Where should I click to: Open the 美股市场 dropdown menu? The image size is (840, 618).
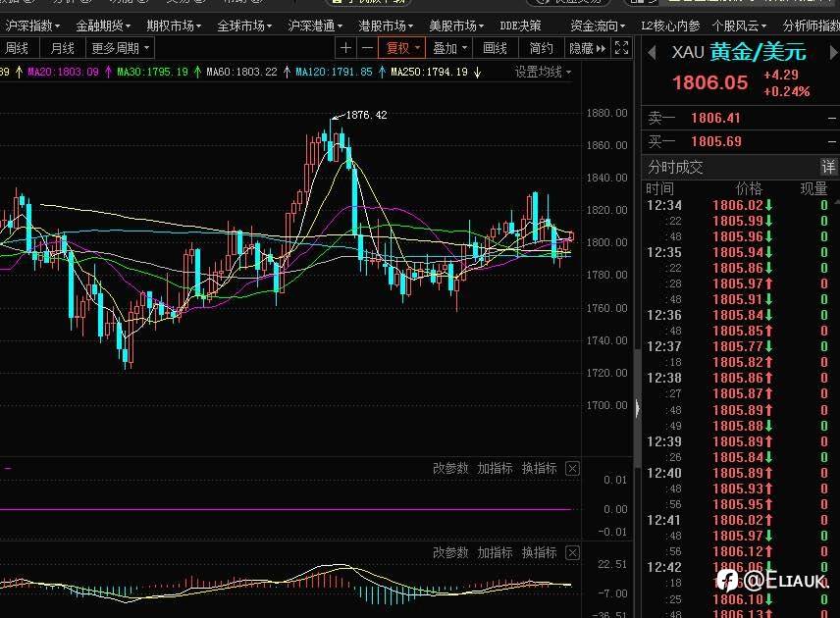pyautogui.click(x=457, y=26)
